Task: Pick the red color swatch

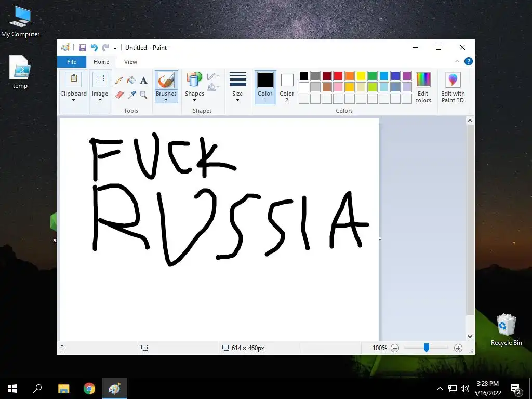Action: [x=338, y=76]
